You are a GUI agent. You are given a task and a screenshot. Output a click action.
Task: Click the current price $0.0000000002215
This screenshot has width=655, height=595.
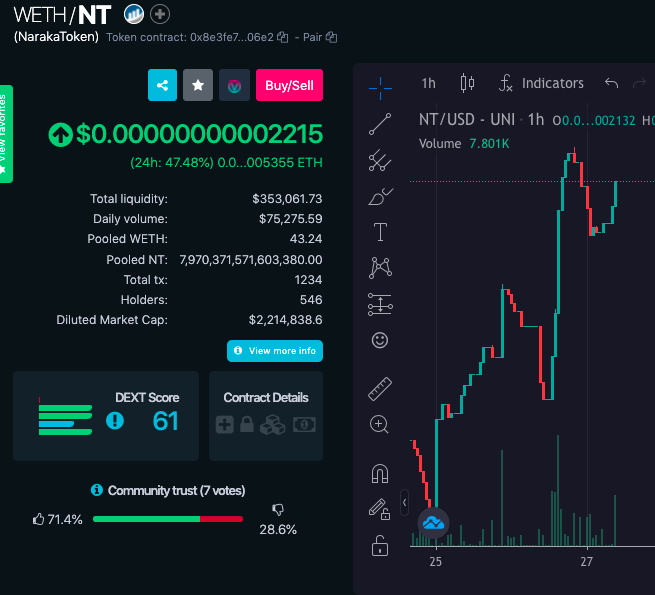coord(199,134)
